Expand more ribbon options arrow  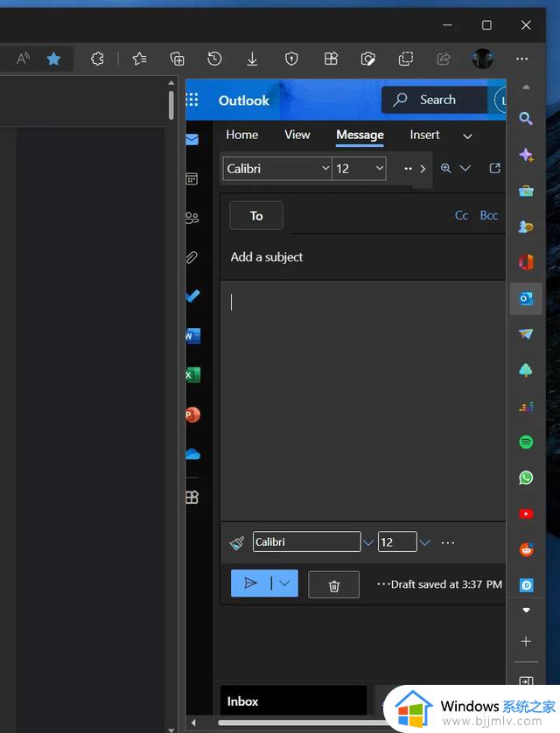pyautogui.click(x=423, y=169)
